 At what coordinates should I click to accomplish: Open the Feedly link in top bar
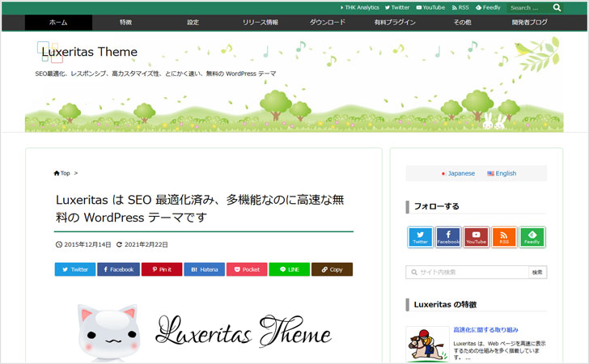[x=488, y=7]
